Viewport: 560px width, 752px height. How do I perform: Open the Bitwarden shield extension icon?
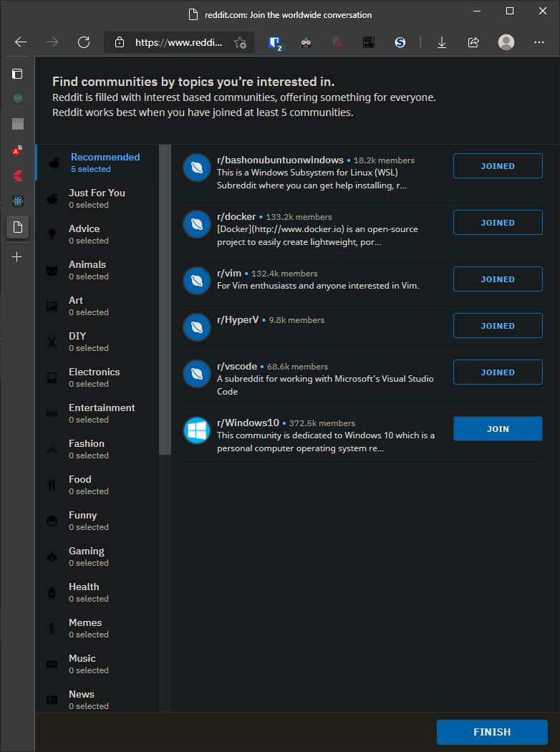275,43
